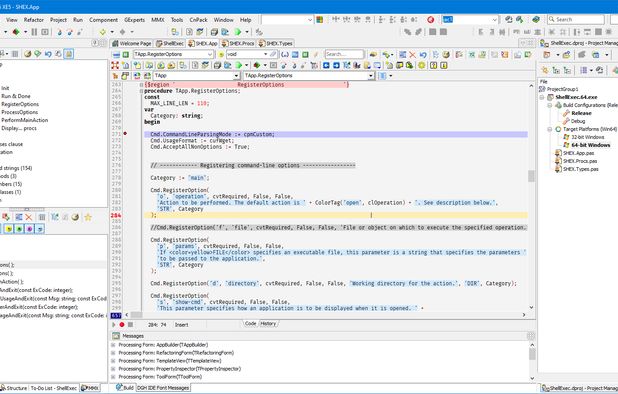Open the GExperts menu
Image resolution: width=618 pixels, height=394 pixels.
click(x=134, y=20)
